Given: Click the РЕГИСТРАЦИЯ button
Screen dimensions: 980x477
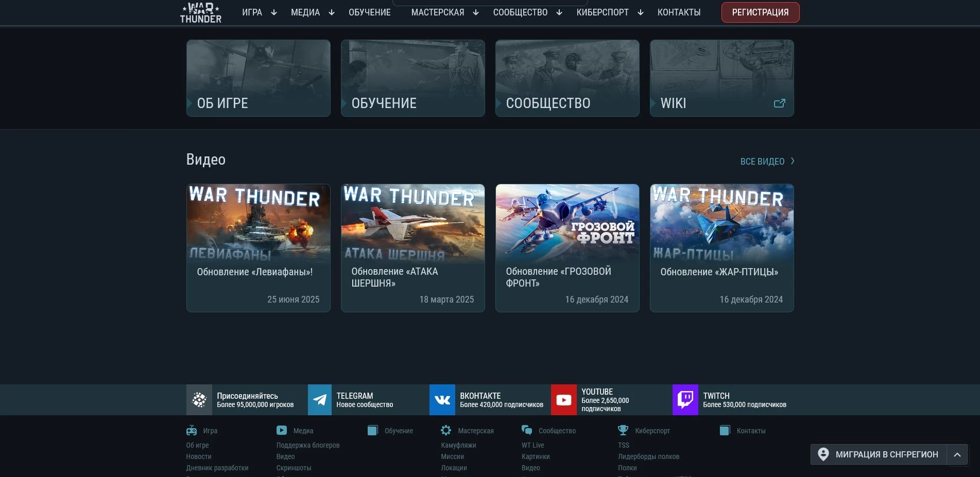Looking at the screenshot, I should point(760,12).
